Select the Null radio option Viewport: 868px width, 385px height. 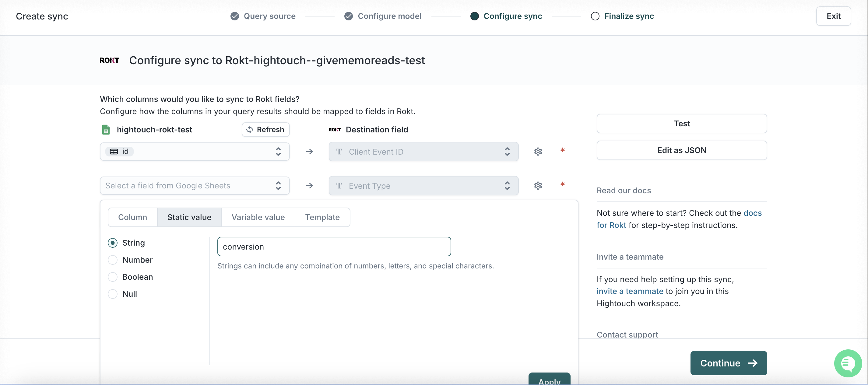[x=113, y=294]
